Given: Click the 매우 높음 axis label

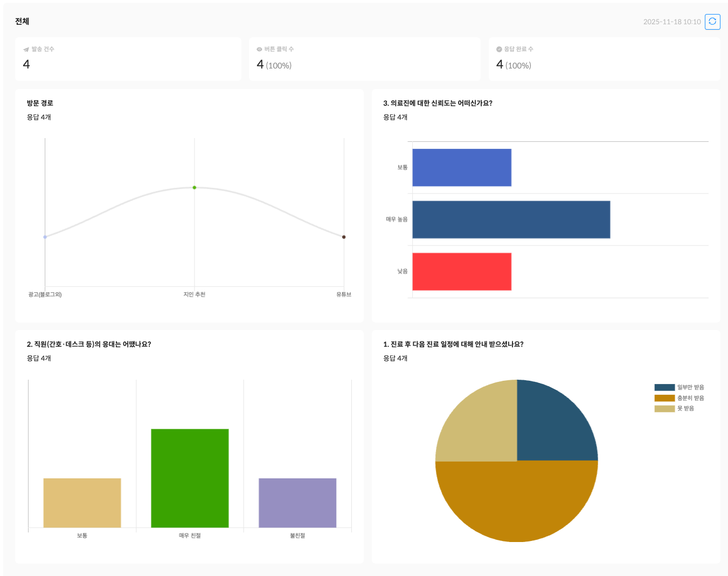Looking at the screenshot, I should (397, 220).
